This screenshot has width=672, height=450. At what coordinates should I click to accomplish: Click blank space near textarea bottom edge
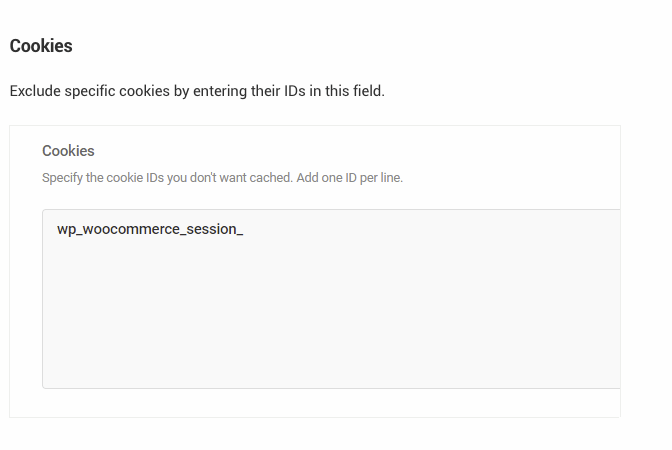[330, 378]
